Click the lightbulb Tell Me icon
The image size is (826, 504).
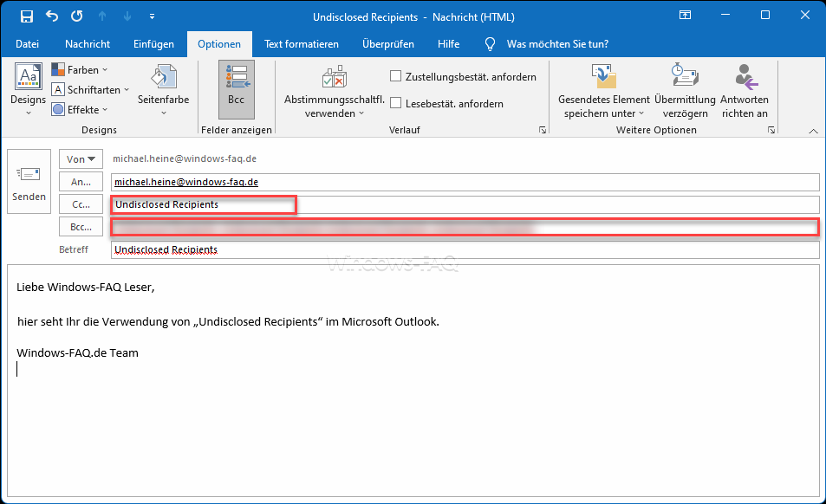[490, 44]
